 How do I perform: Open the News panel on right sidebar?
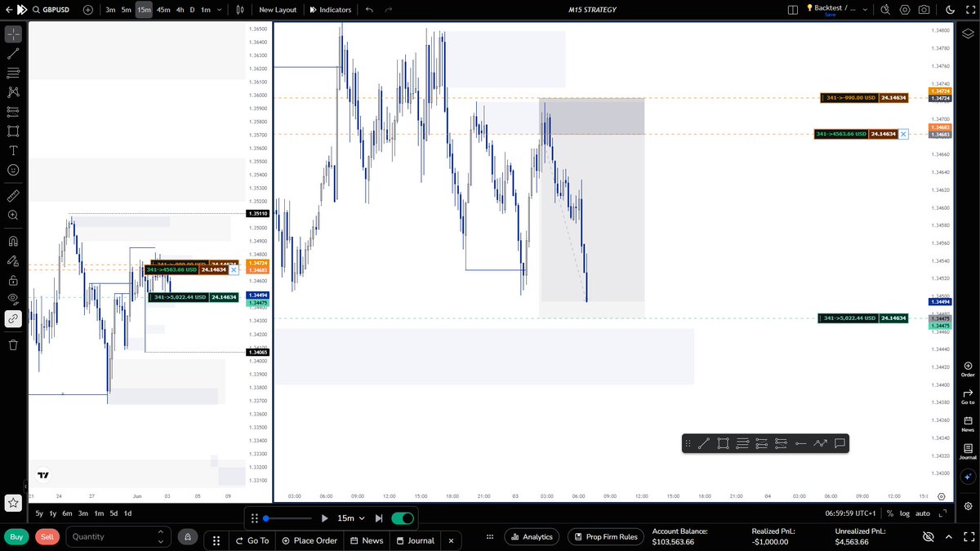point(968,424)
